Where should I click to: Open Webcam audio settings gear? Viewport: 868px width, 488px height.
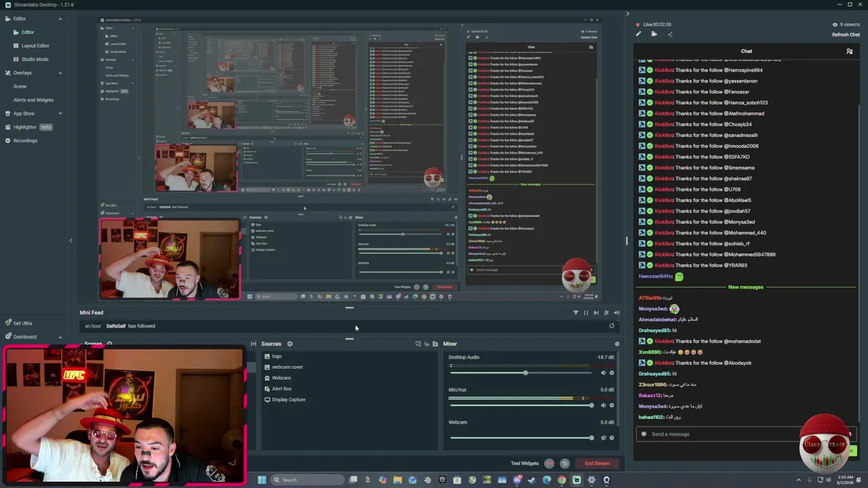[612, 438]
